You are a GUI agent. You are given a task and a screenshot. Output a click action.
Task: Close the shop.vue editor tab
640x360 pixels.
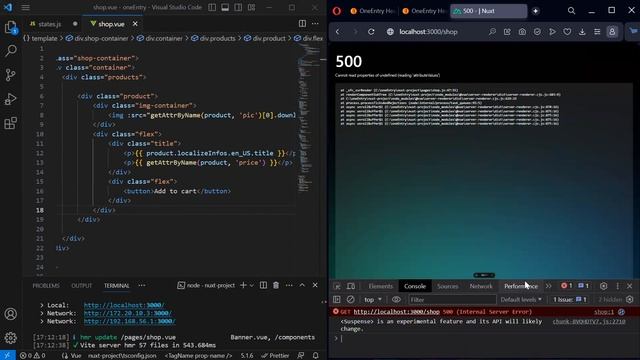(135, 24)
